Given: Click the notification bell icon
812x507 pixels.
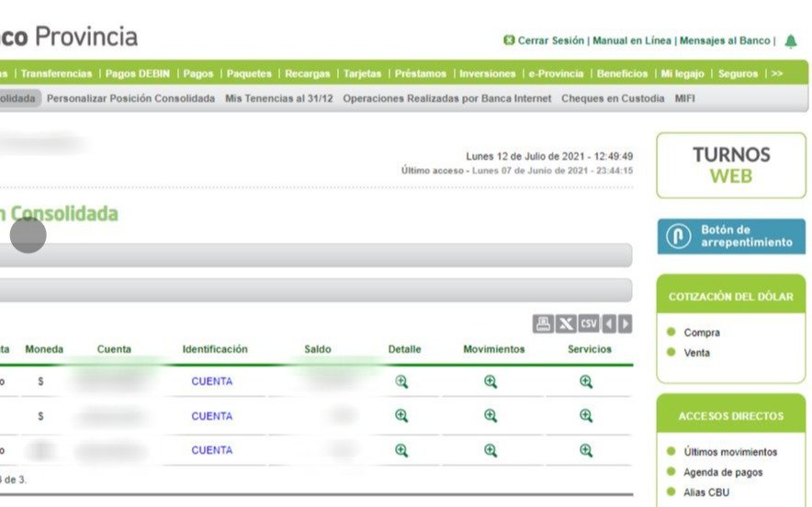Looking at the screenshot, I should (791, 41).
